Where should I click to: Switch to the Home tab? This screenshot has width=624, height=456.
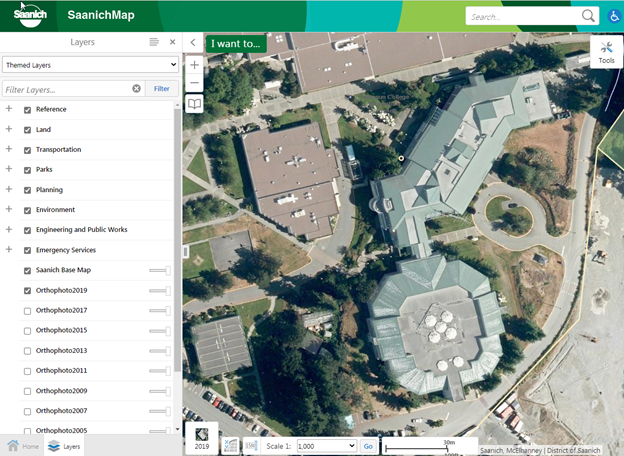click(x=23, y=446)
